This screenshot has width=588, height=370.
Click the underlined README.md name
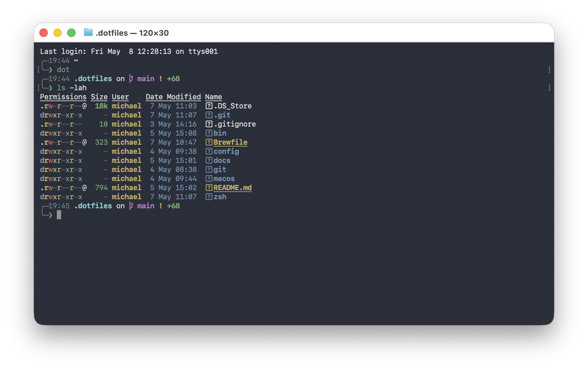pos(233,188)
